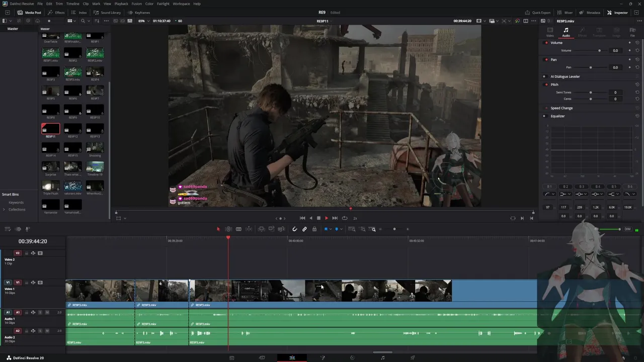Screen dimensions: 644x362
Task: Open the media pool options three-dot menu
Action: point(105,21)
